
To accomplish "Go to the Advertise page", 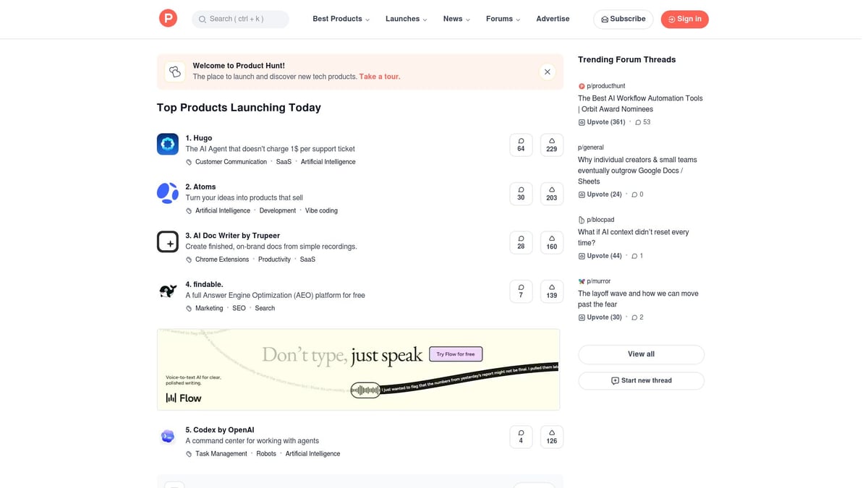I will [553, 19].
